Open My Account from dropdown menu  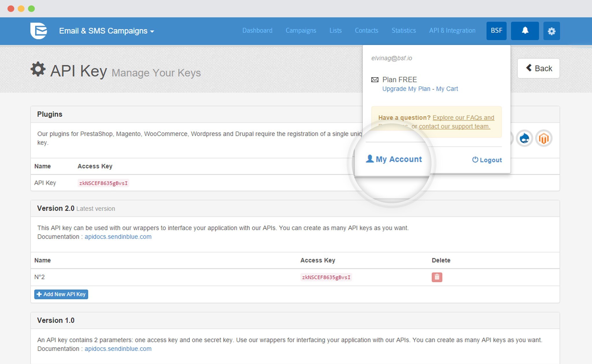(393, 159)
